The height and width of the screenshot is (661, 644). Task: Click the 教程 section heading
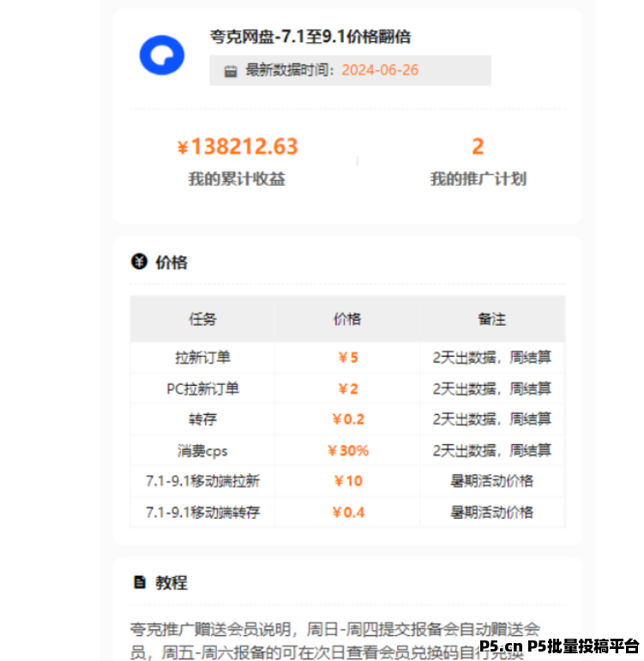172,583
